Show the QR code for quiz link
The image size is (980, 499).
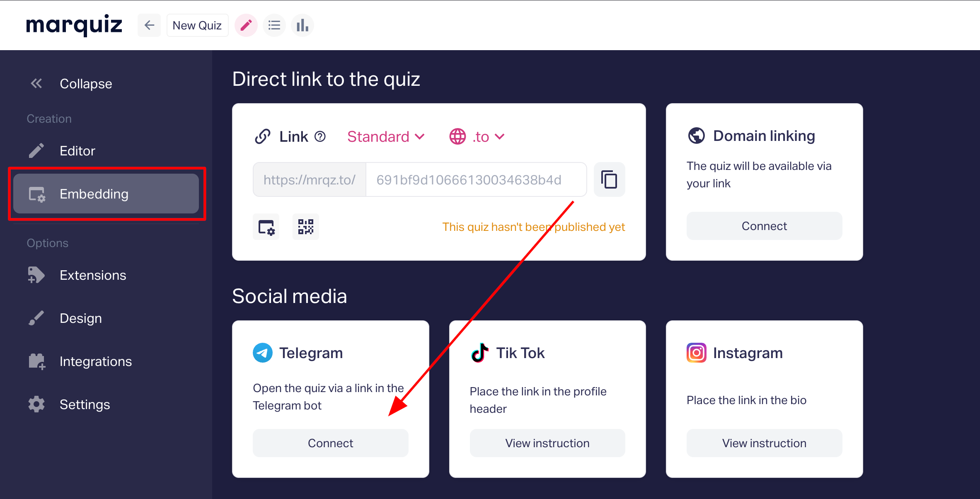pyautogui.click(x=306, y=227)
